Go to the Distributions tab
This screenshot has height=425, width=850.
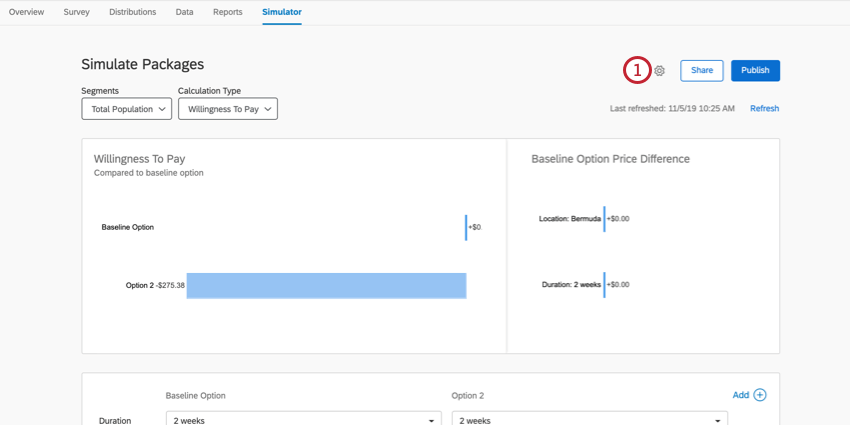coord(133,11)
